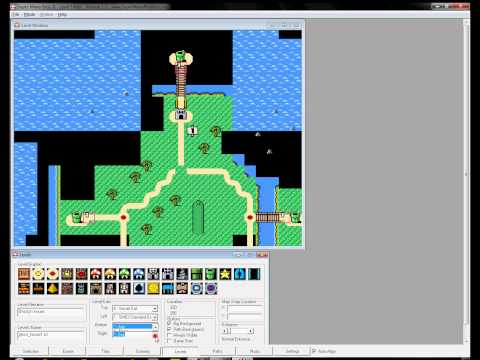Select the first green pipe icon after tower
The width and height of the screenshot is (480, 360).
196,274
